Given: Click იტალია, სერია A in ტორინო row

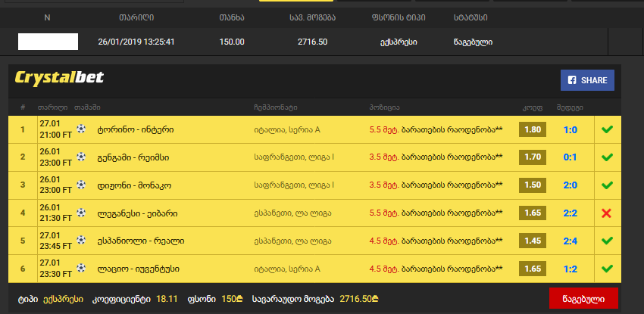Looking at the screenshot, I should click(287, 130).
